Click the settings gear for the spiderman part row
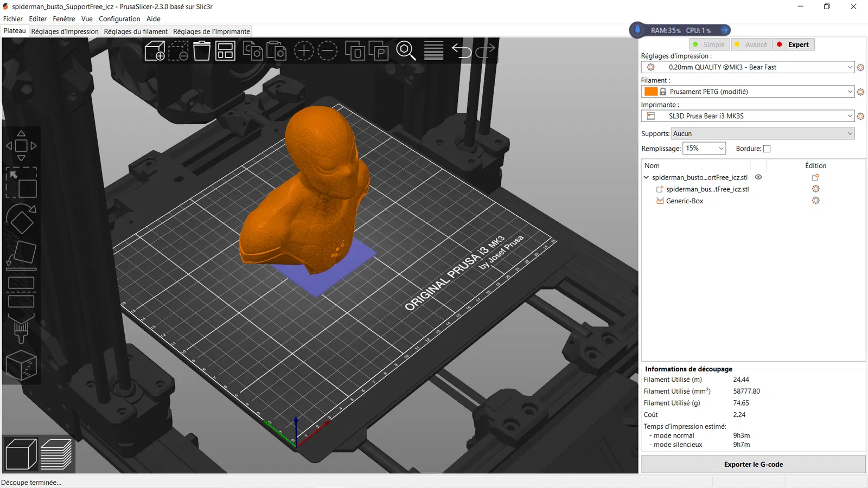868x488 pixels. pyautogui.click(x=815, y=189)
